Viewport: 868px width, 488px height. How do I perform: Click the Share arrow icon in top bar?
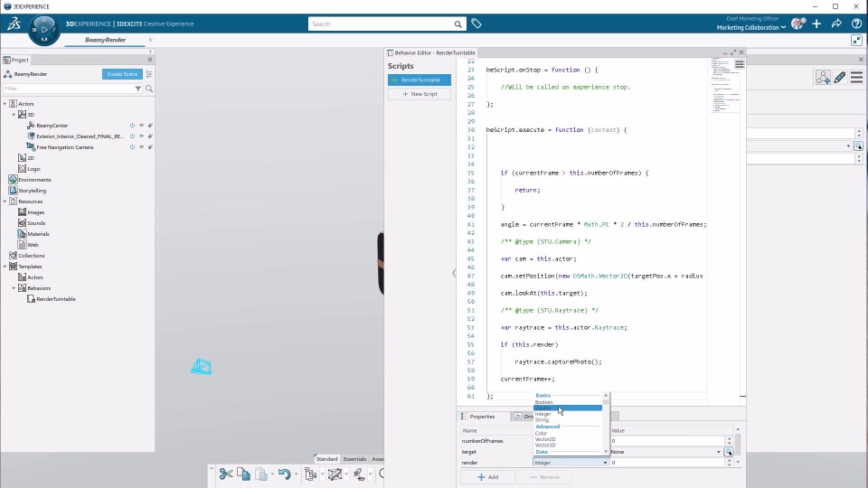pos(836,24)
